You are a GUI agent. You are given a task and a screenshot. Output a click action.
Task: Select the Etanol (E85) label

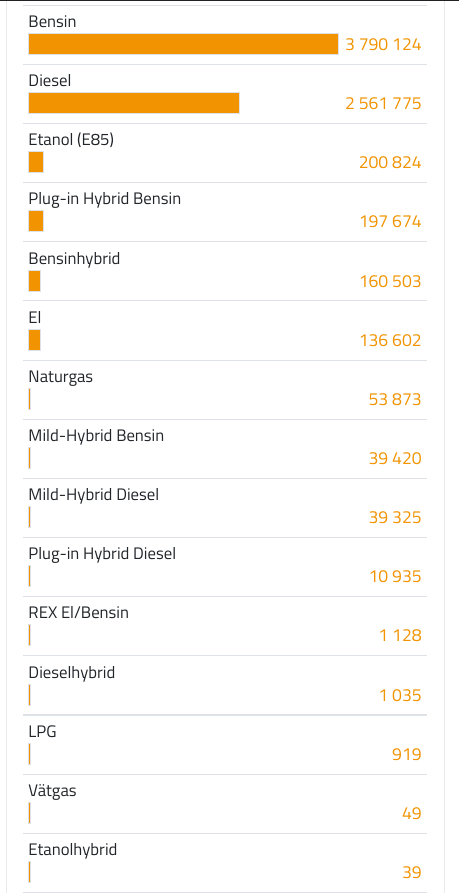(71, 140)
